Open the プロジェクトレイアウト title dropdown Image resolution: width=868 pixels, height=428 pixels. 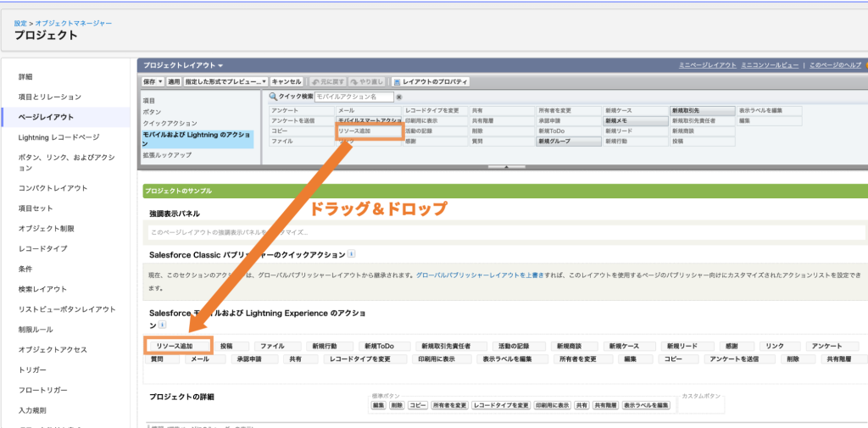(221, 65)
